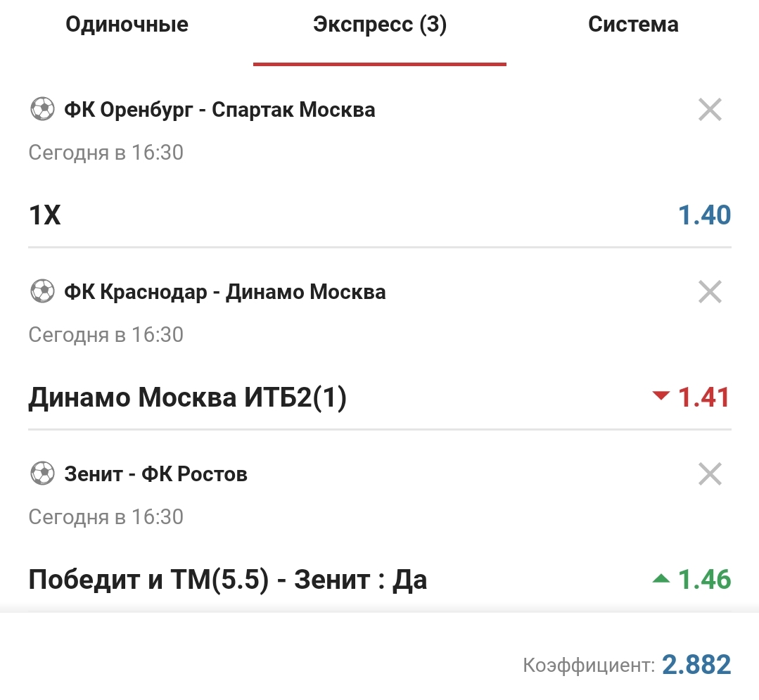Remove the Orenburg - Spartak Moscow bet
The image size is (759, 700).
710,110
